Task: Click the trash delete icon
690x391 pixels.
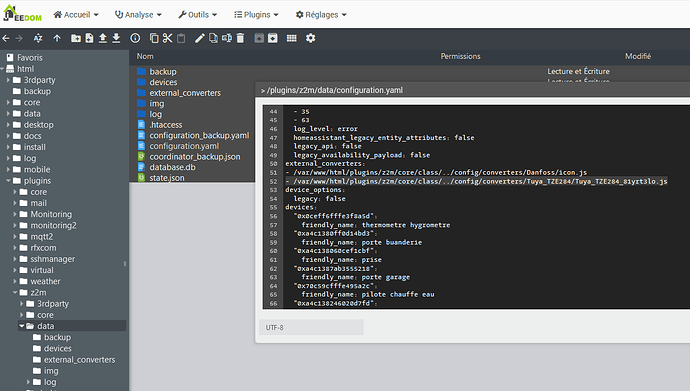Action: (x=240, y=39)
